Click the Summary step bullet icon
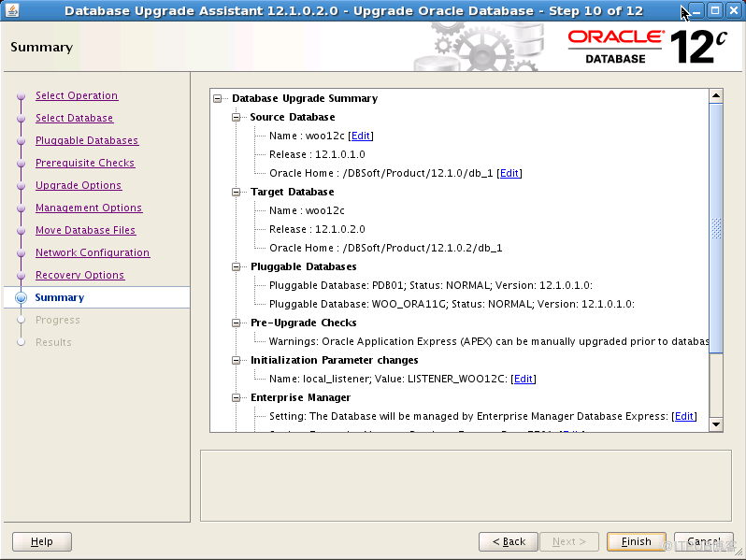The width and height of the screenshot is (746, 560). (21, 297)
